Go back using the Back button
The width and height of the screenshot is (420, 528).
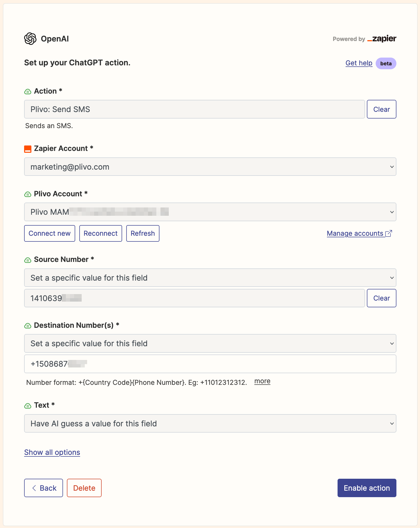[43, 488]
